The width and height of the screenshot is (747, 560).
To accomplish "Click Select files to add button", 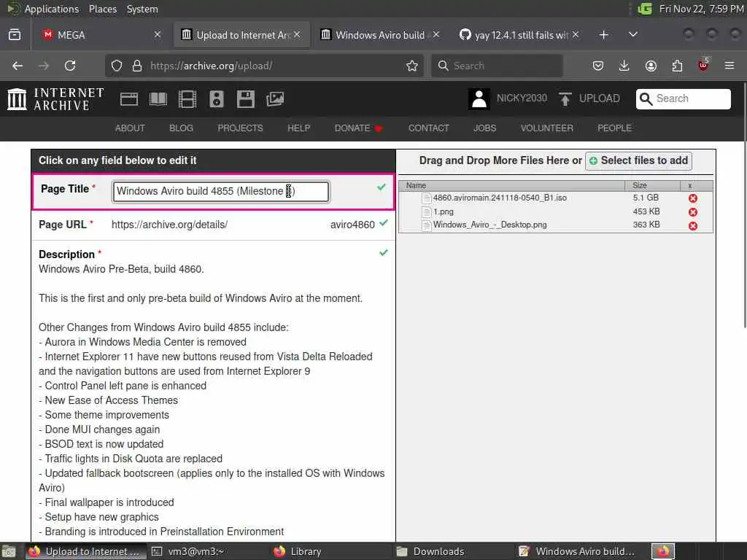I will click(x=638, y=160).
